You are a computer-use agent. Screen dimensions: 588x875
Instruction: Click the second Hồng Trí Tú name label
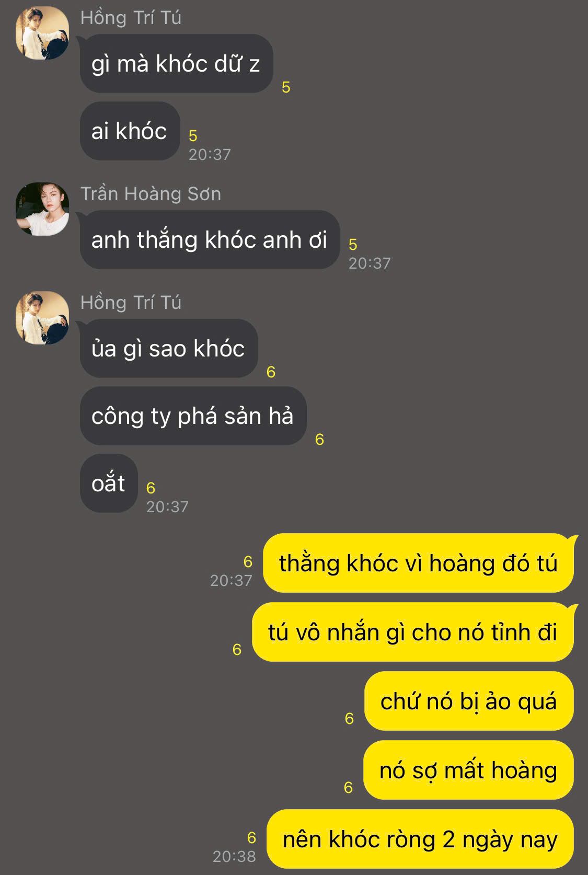click(131, 303)
